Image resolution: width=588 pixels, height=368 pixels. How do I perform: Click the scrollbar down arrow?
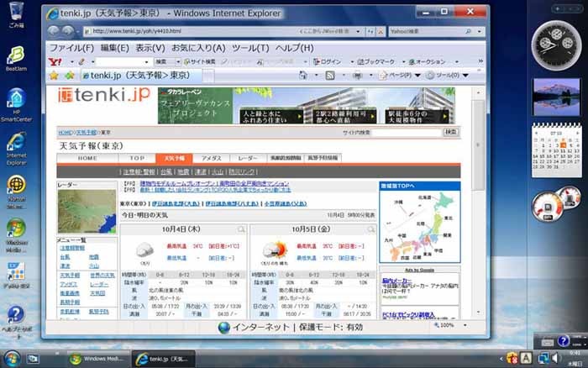click(x=478, y=312)
